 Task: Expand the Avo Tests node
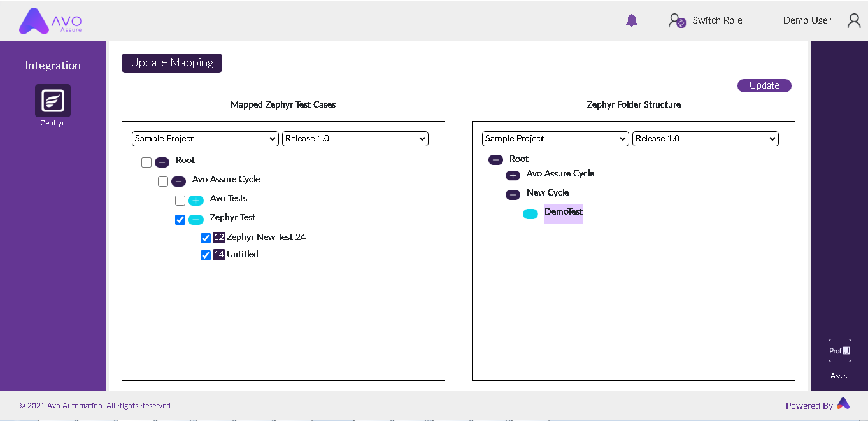(196, 201)
